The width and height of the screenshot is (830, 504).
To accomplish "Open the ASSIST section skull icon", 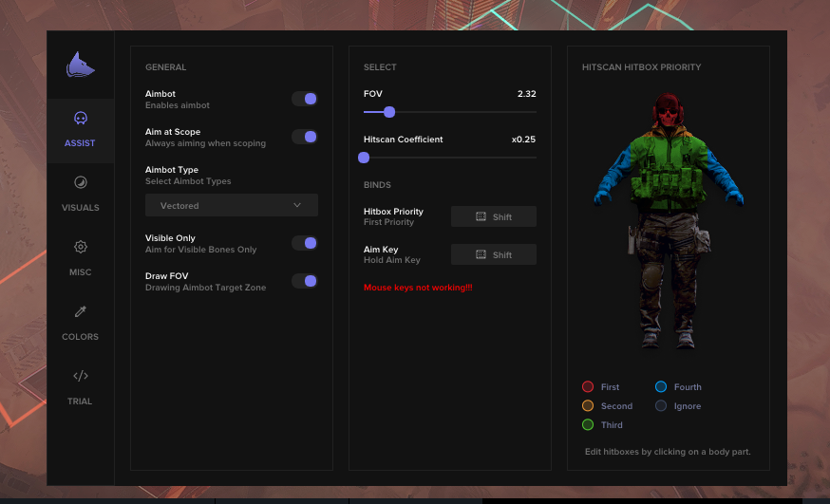I will pyautogui.click(x=81, y=119).
